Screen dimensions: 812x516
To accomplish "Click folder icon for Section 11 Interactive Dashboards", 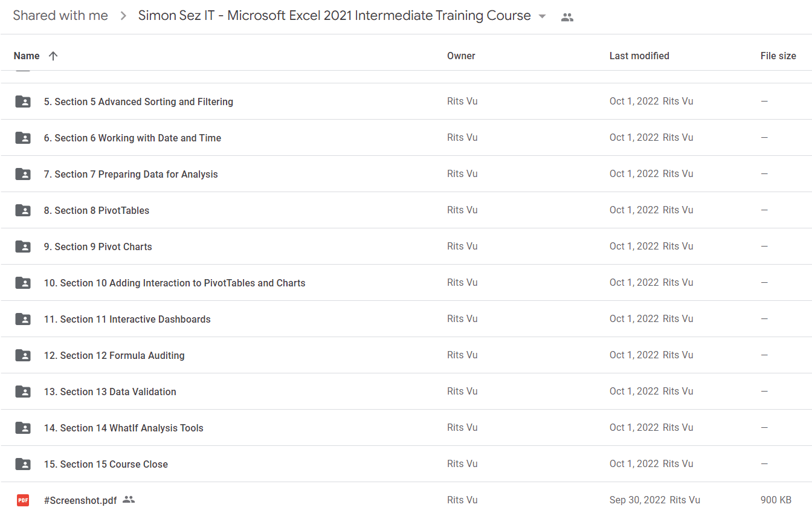I will (23, 319).
